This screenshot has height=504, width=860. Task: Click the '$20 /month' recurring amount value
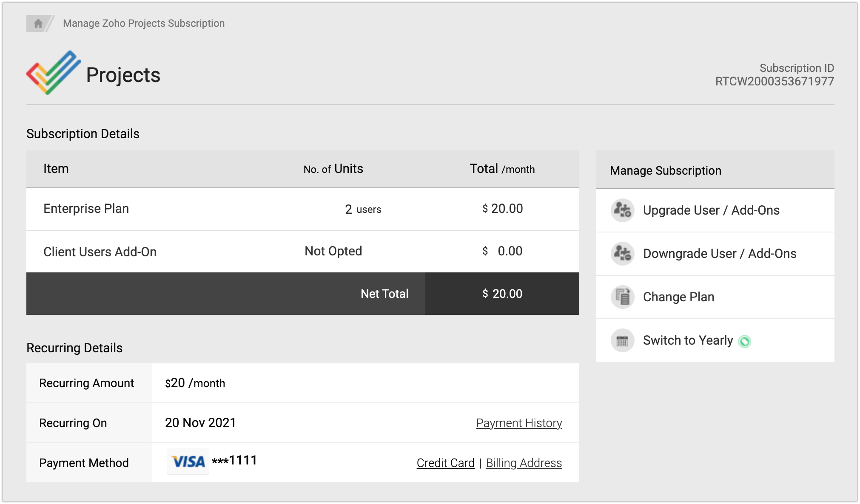click(195, 383)
